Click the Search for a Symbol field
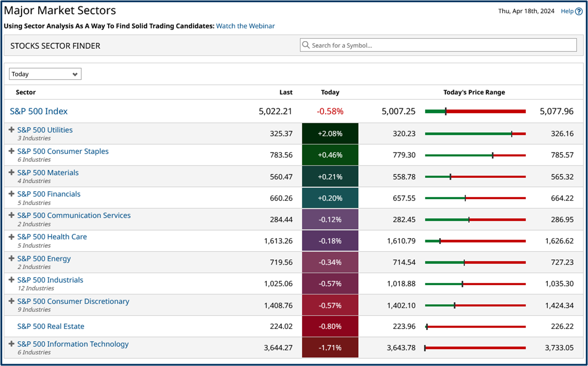 tap(438, 45)
